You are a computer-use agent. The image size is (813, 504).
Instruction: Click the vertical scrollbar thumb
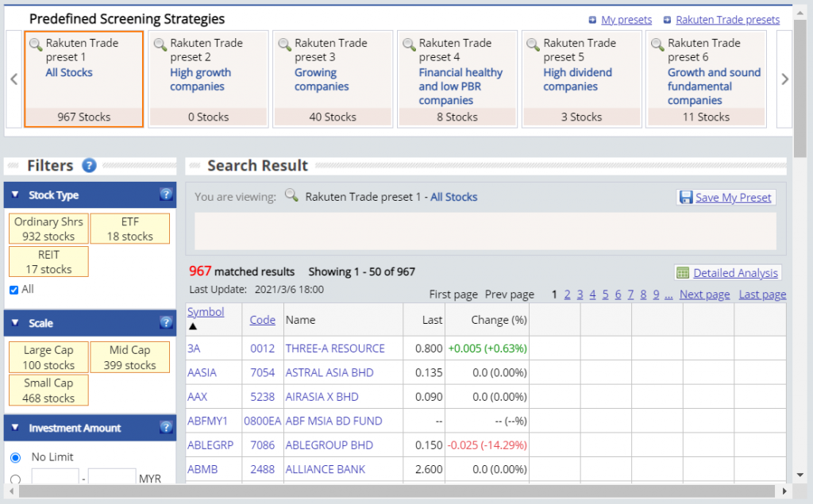click(x=800, y=88)
